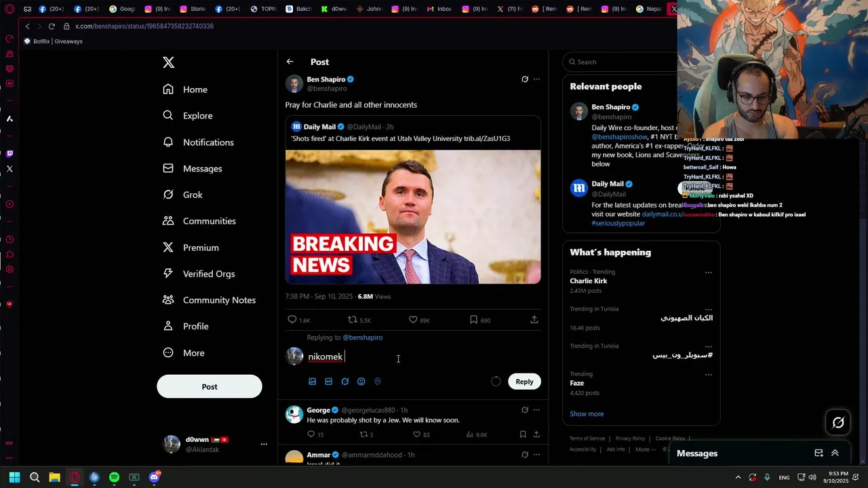
Task: Open File Explorer from taskbar
Action: click(54, 477)
